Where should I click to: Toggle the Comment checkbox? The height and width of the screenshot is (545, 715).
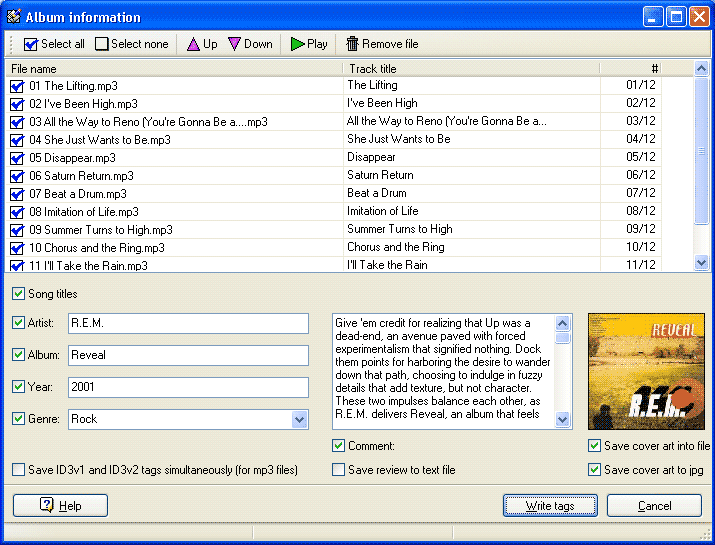pyautogui.click(x=338, y=446)
